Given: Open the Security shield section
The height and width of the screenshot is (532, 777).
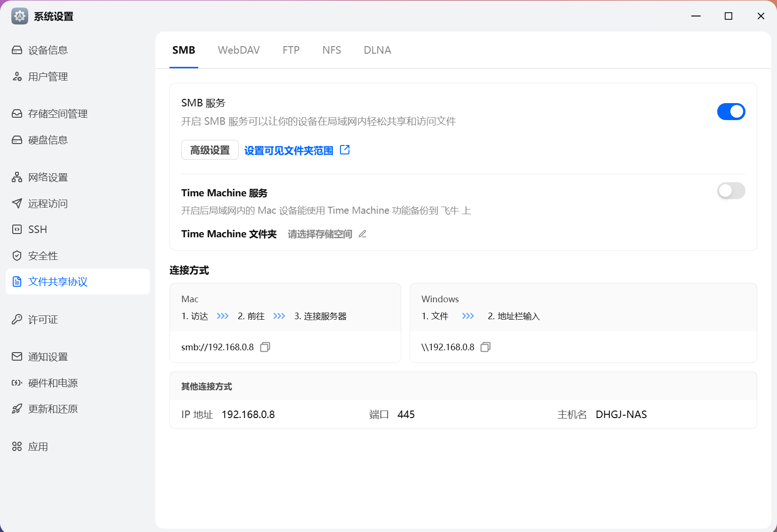Looking at the screenshot, I should (42, 256).
